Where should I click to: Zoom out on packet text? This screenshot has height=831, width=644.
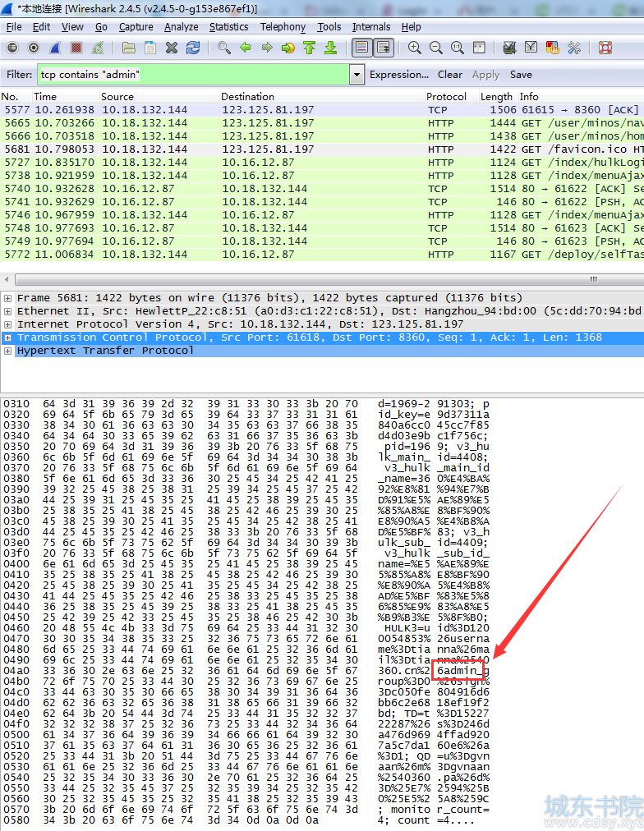click(x=435, y=48)
